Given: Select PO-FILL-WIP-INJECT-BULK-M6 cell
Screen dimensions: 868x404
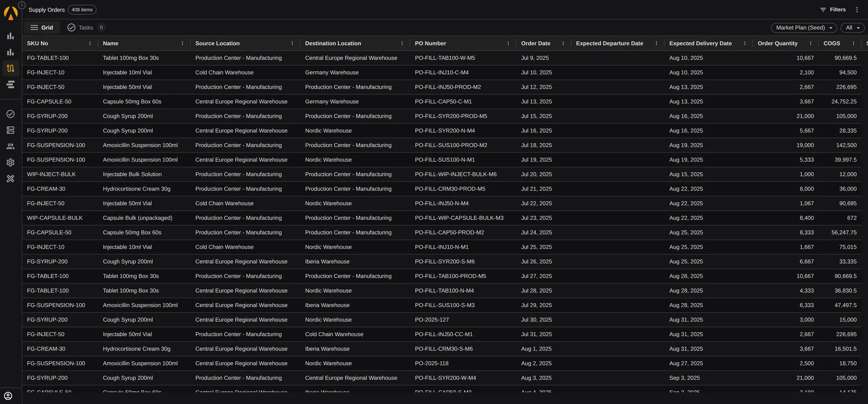Looking at the screenshot, I should click(x=456, y=174).
